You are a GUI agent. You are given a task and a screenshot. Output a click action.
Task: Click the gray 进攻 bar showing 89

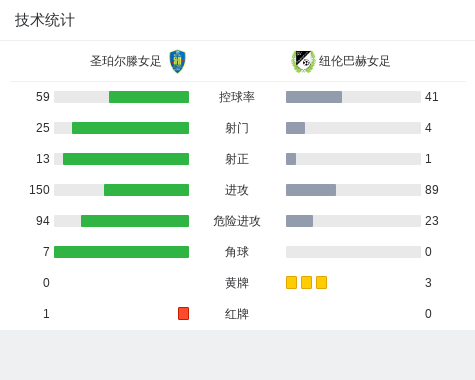coord(311,190)
